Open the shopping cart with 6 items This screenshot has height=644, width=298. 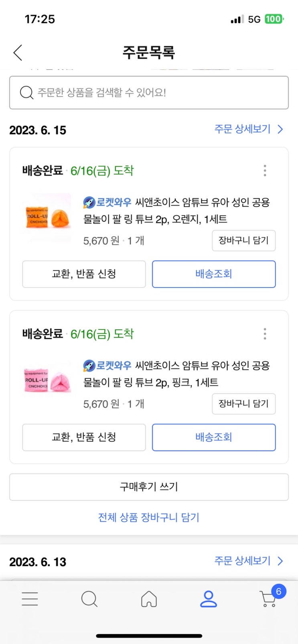tap(269, 599)
